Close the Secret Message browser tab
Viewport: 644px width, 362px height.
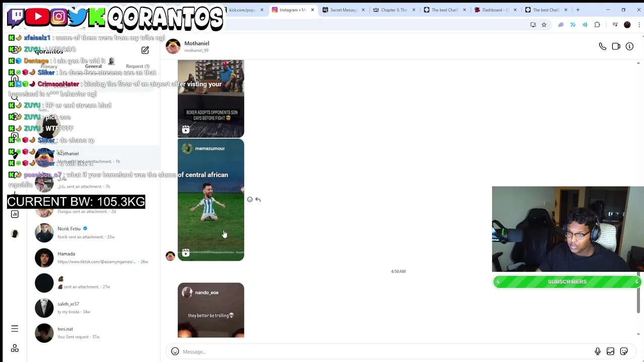(363, 10)
